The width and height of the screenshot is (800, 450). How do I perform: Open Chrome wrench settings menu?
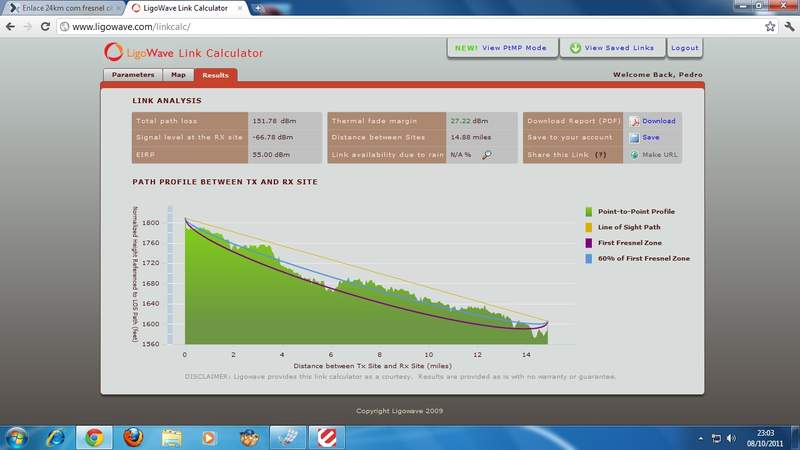click(x=789, y=27)
